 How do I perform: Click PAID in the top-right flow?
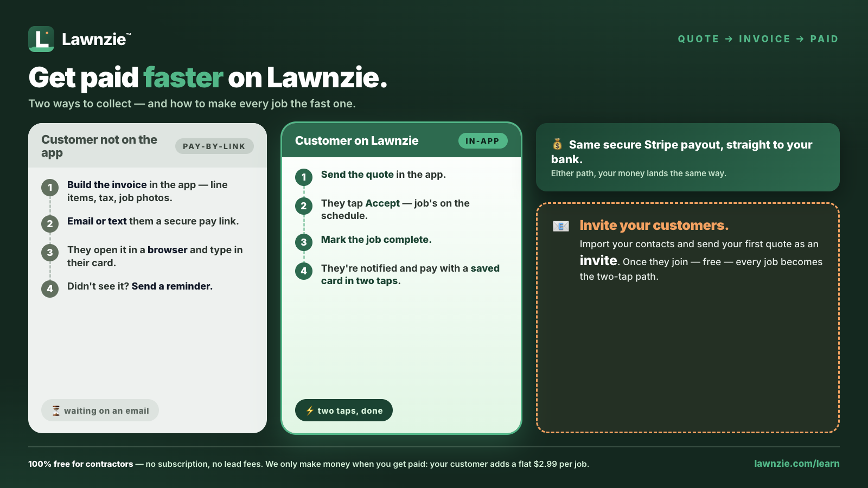point(825,39)
